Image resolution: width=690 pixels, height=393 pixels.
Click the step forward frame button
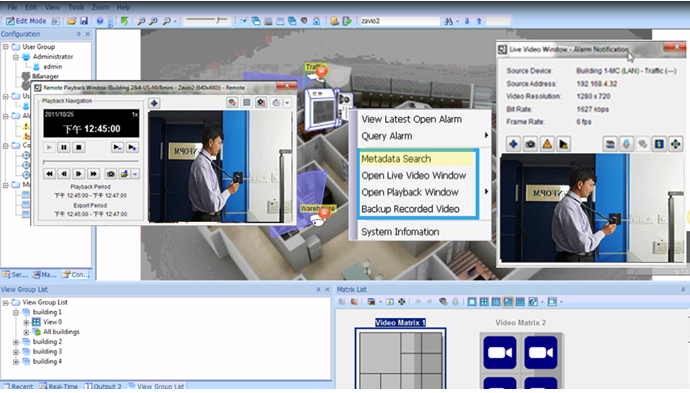pyautogui.click(x=78, y=174)
